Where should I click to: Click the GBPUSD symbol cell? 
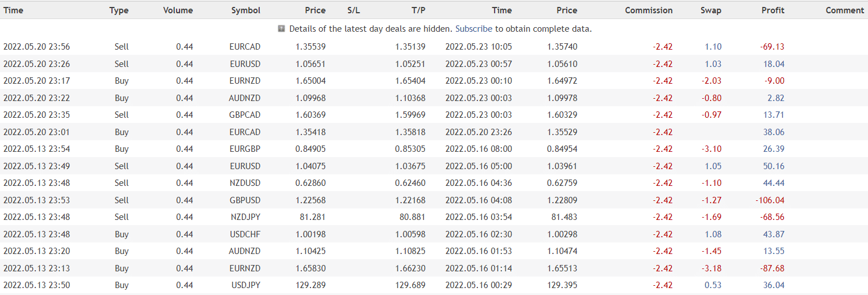pos(245,200)
